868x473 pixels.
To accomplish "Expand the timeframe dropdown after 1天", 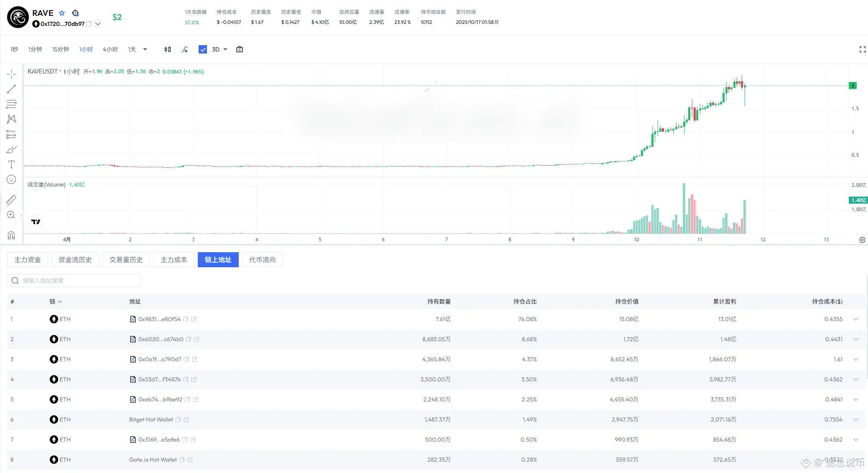I will (145, 49).
